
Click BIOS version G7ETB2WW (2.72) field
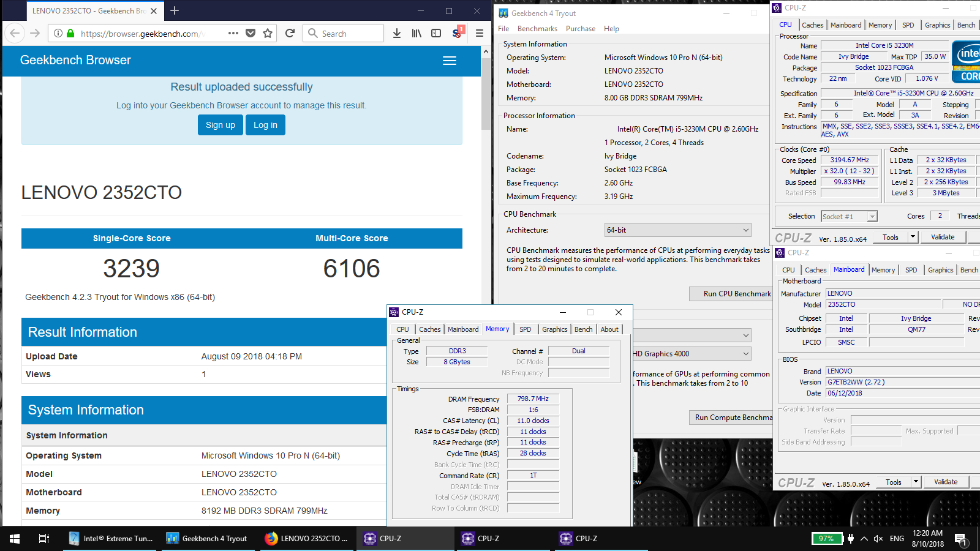tap(903, 382)
